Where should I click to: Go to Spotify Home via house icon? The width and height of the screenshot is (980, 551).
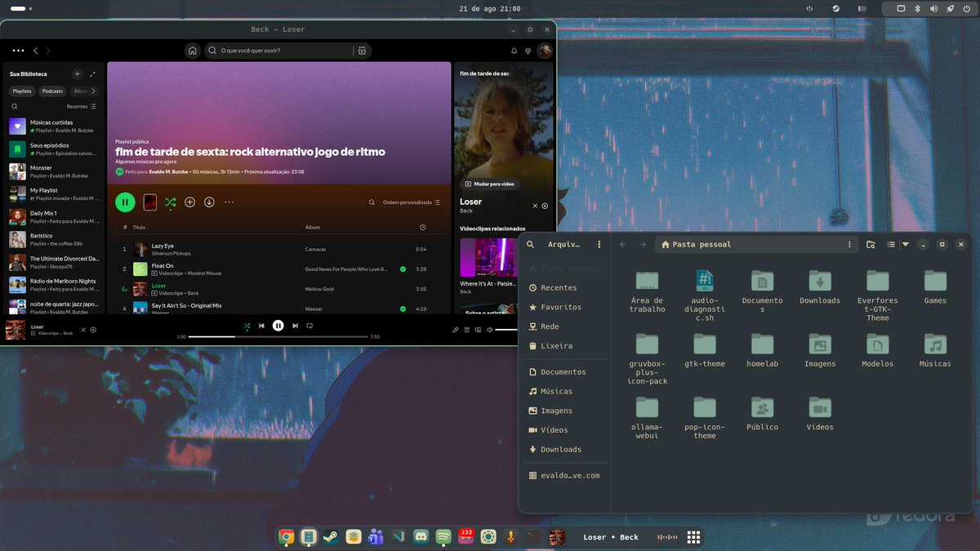192,51
